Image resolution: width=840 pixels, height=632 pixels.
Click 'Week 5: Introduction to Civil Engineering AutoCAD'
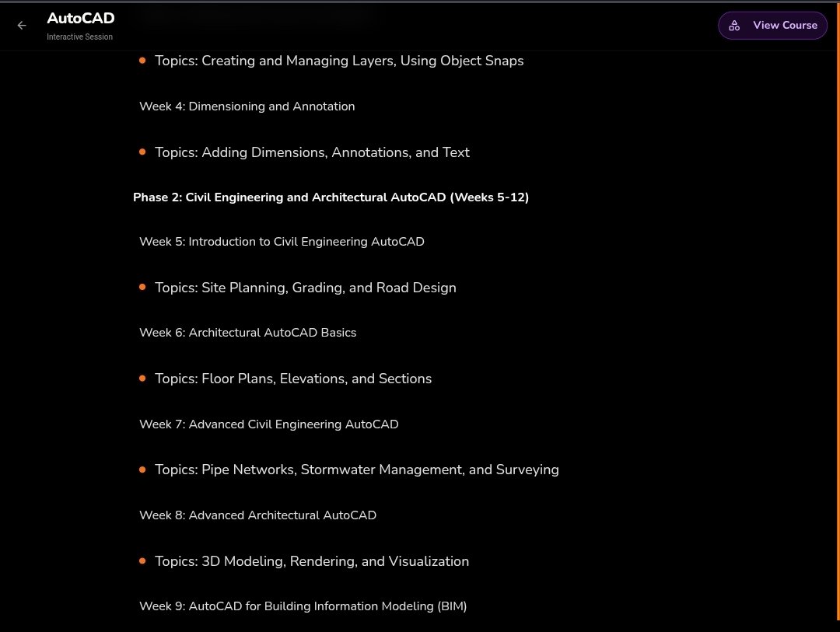point(282,242)
